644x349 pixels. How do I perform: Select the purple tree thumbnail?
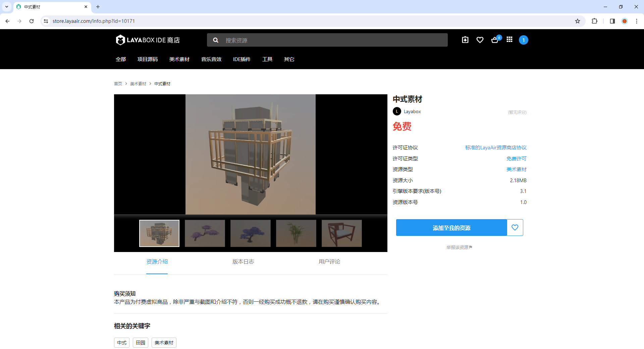pos(205,233)
